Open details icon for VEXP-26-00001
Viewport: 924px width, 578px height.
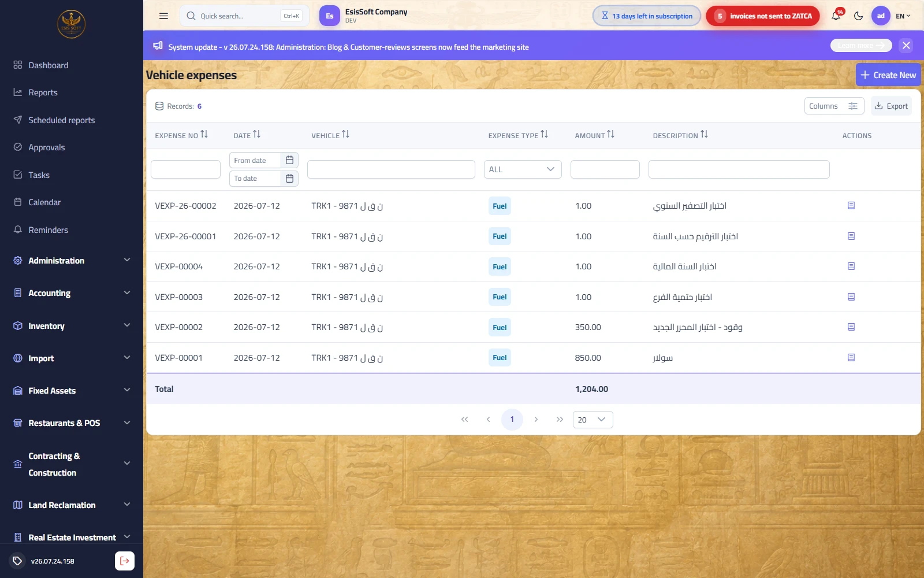pos(851,236)
